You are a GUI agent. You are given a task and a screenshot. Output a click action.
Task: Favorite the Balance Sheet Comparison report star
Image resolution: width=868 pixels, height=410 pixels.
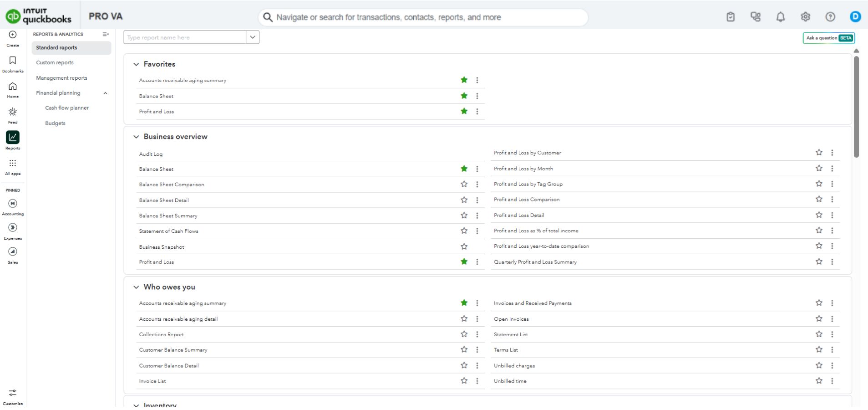click(x=464, y=184)
